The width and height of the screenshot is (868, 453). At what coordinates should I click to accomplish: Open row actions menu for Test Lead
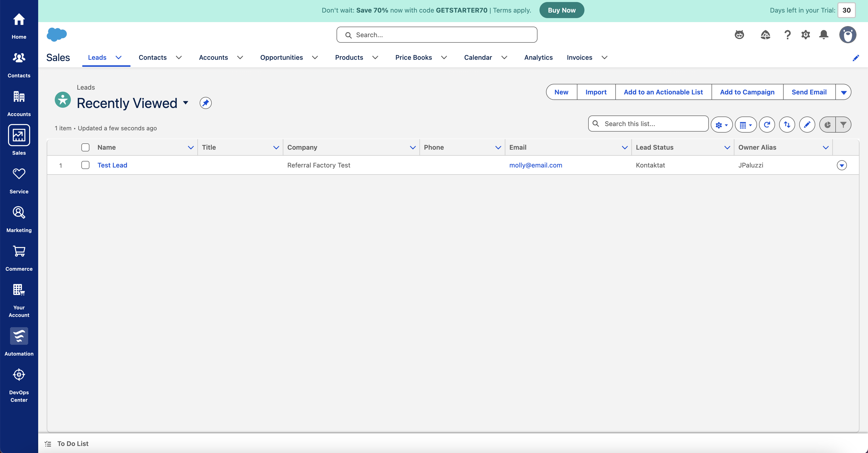(x=842, y=165)
